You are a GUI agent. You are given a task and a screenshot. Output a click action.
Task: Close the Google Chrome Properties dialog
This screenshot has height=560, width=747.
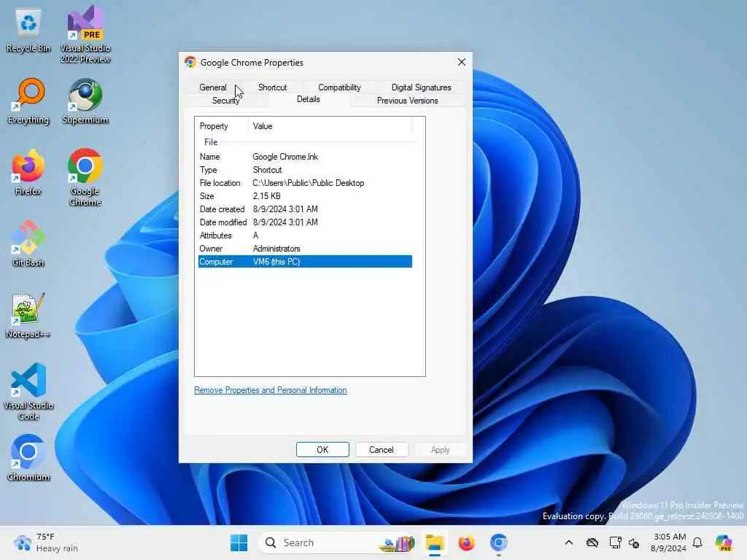[x=461, y=63]
